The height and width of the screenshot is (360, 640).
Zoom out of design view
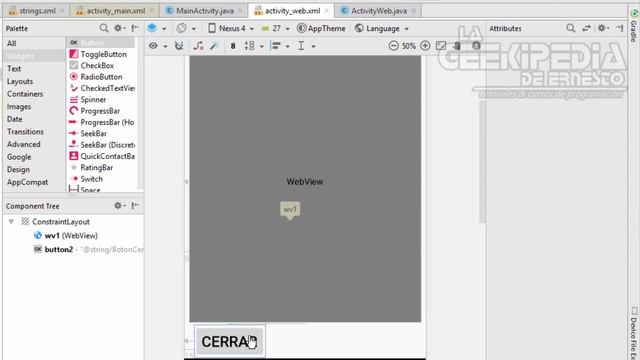393,46
